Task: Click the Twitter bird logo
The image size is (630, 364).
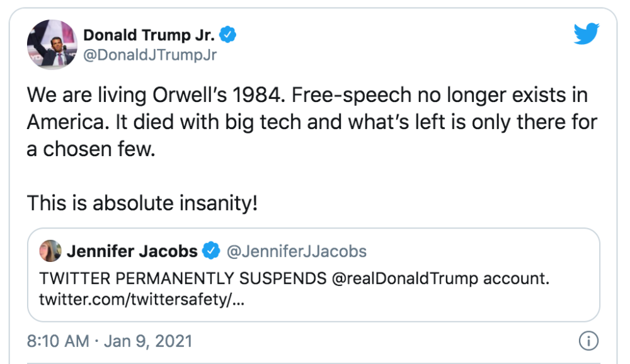Action: click(x=587, y=33)
